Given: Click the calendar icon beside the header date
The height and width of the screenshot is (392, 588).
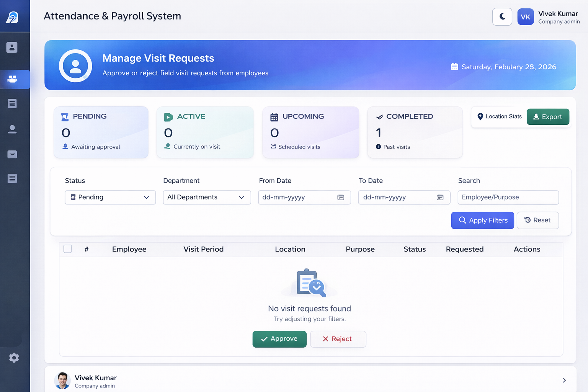Looking at the screenshot, I should (x=454, y=67).
